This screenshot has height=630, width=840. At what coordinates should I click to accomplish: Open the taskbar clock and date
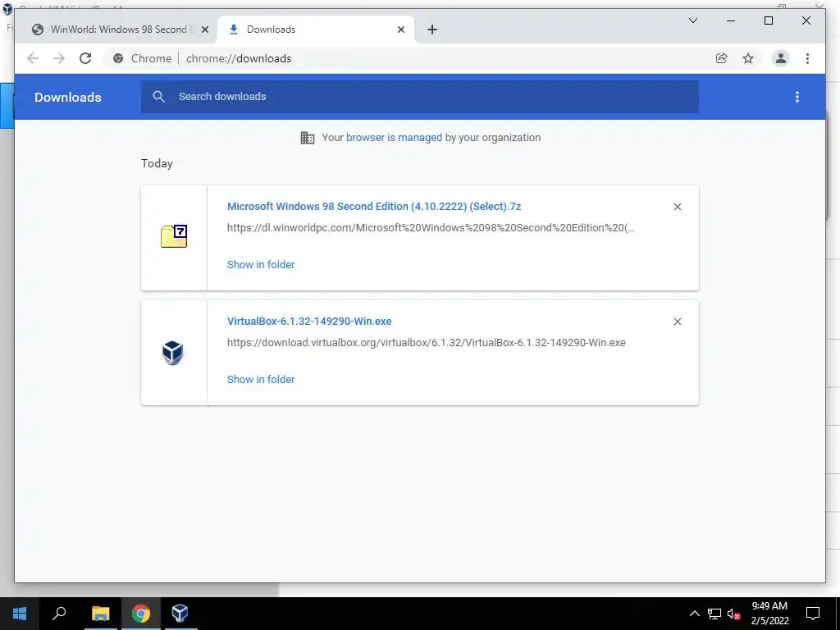(769, 614)
